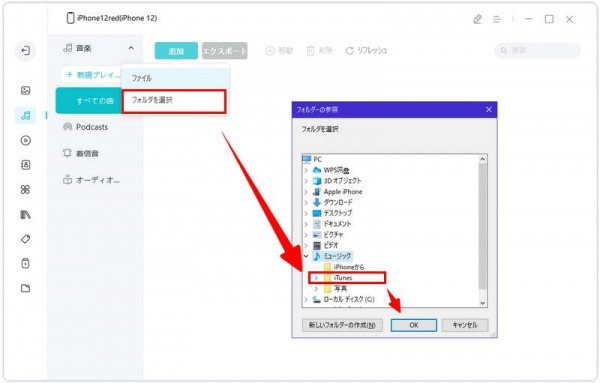Click OK in the folder browse dialog
600x383 pixels.
point(414,325)
